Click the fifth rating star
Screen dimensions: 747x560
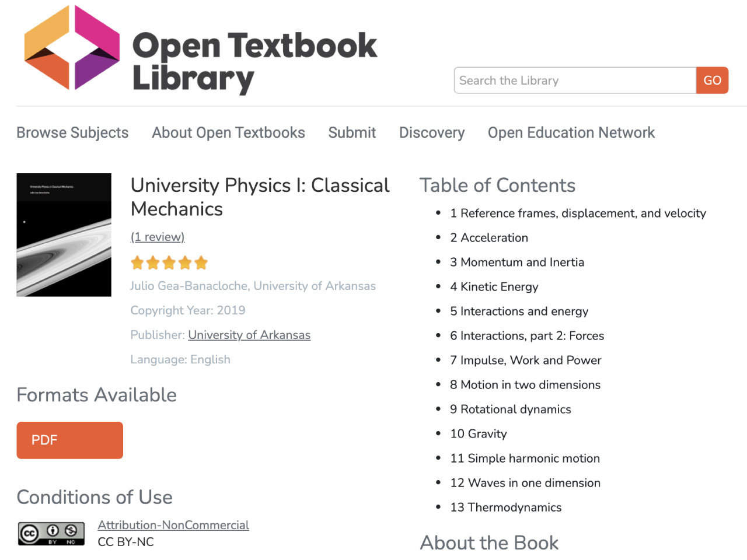[201, 262]
